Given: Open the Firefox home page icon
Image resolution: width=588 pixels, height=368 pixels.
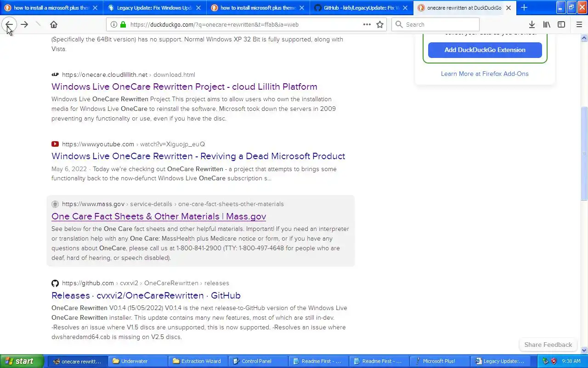Looking at the screenshot, I should [x=54, y=24].
